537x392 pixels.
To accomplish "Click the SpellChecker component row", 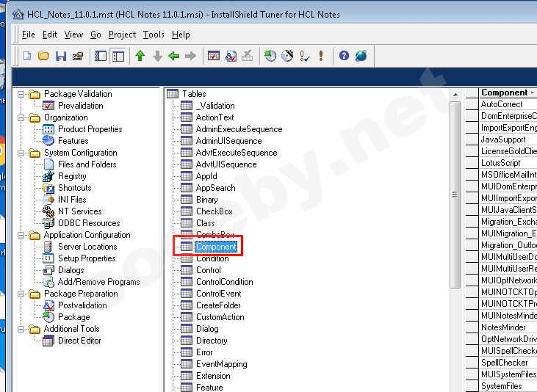I will point(508,363).
